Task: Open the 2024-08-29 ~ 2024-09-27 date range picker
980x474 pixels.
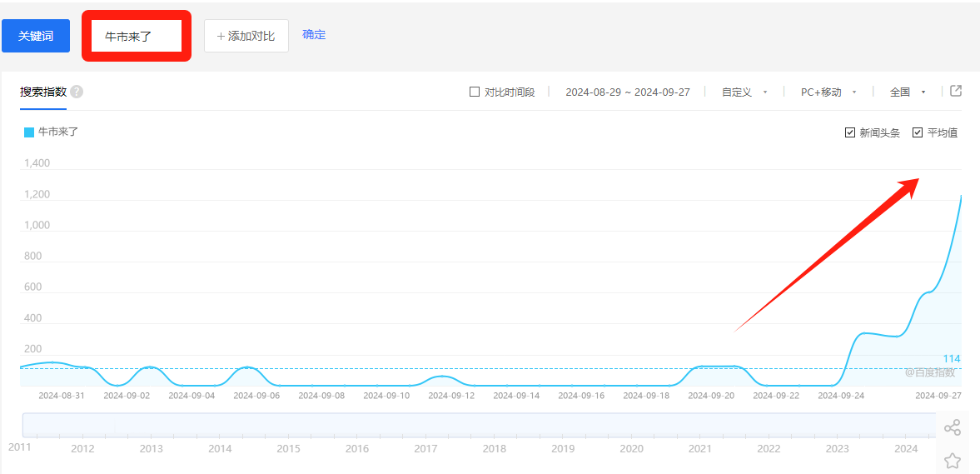Action: point(628,92)
